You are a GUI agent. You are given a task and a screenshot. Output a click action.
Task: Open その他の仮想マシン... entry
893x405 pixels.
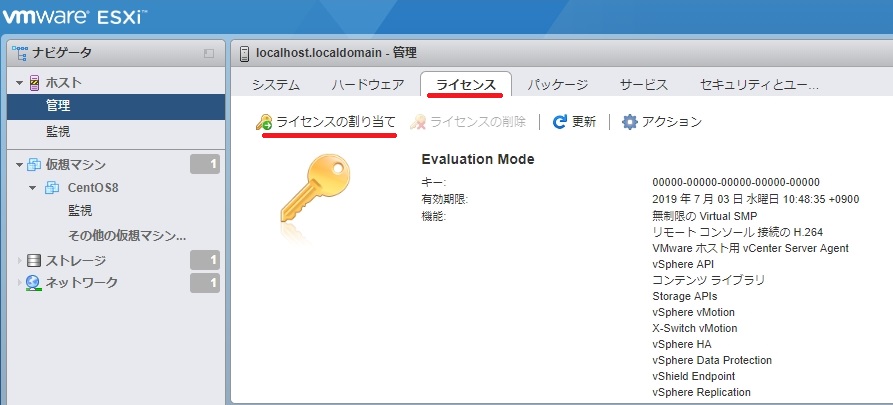pyautogui.click(x=127, y=235)
